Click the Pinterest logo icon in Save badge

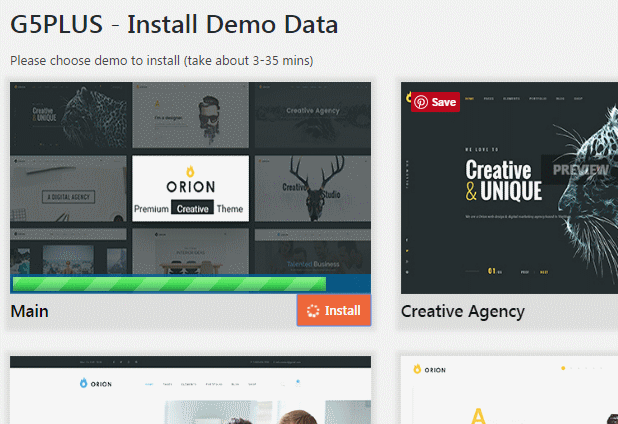421,102
